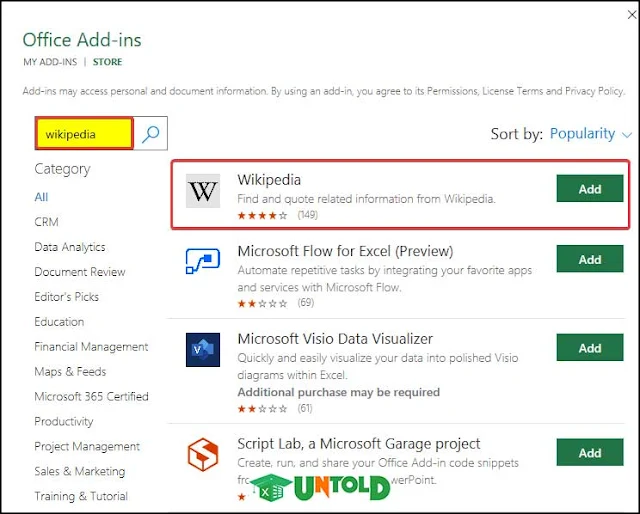Select the Data Analytics category
Screen dimensions: 640x514
coord(70,247)
